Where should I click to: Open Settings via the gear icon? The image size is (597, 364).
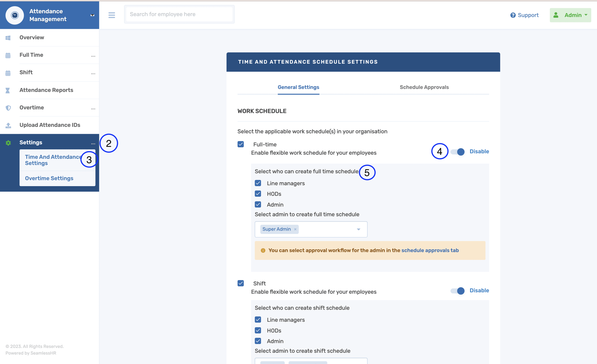(x=8, y=143)
